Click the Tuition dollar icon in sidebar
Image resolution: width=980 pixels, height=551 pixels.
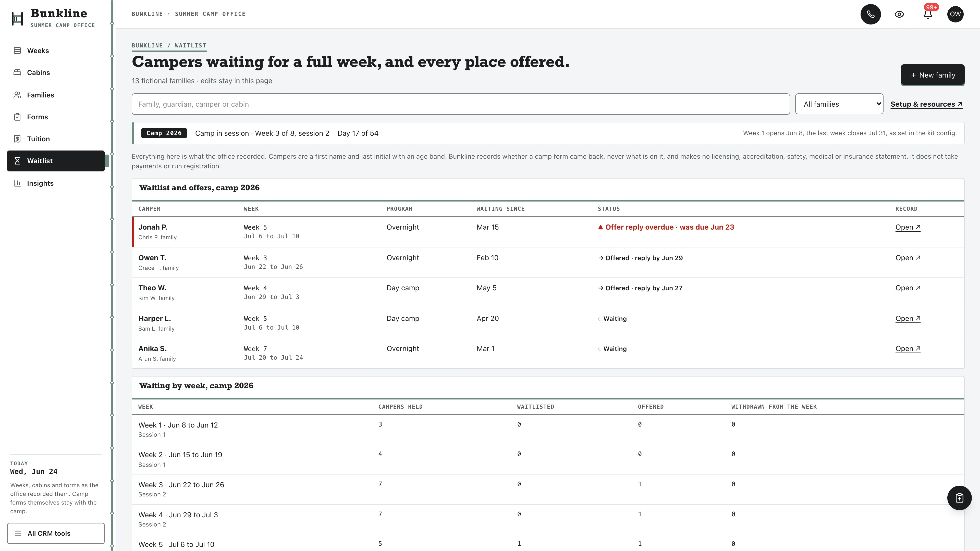pos(17,139)
